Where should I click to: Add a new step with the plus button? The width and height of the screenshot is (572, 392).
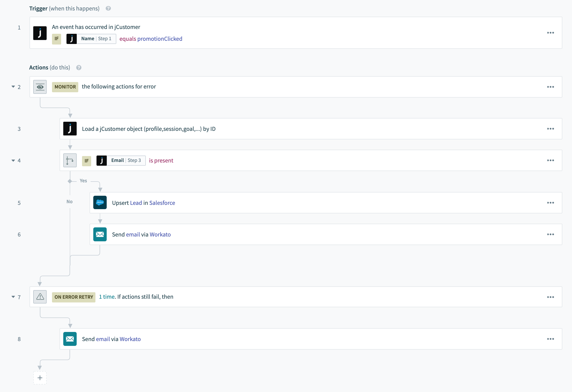(x=40, y=378)
